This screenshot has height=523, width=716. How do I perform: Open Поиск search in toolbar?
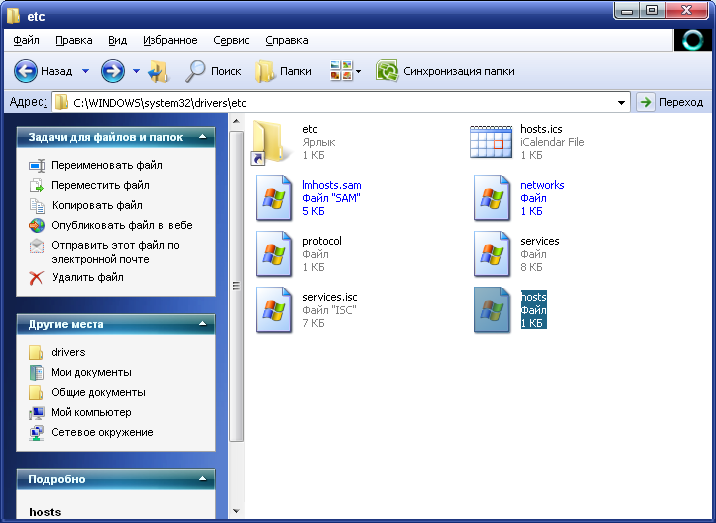(213, 71)
